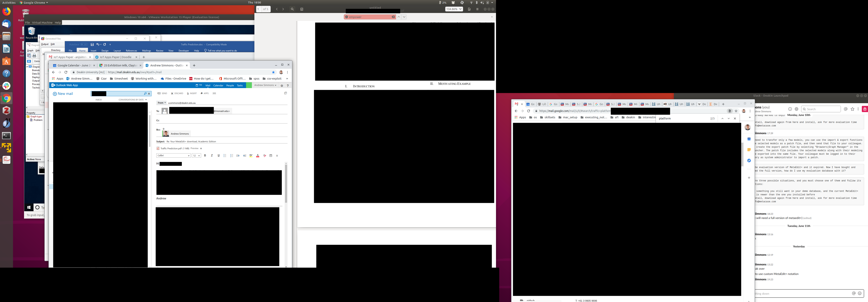Open Slack from the Ubuntu dock
Screen dimensions: 868x302
click(x=6, y=86)
